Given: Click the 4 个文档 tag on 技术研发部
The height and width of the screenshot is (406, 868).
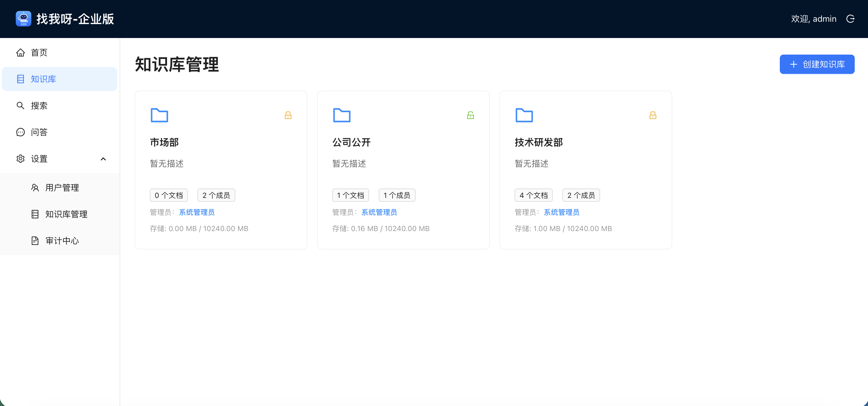Looking at the screenshot, I should point(533,195).
